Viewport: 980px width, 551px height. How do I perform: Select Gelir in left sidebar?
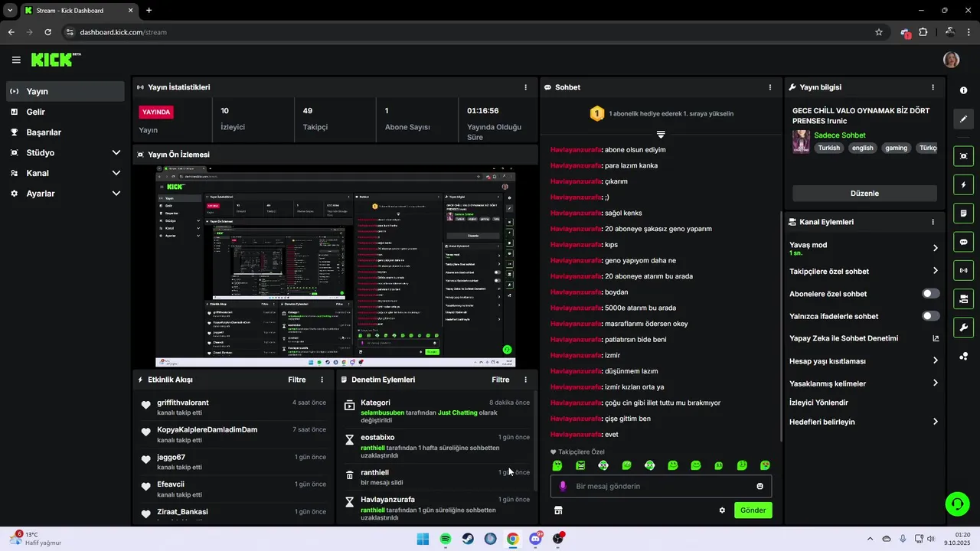pos(65,112)
